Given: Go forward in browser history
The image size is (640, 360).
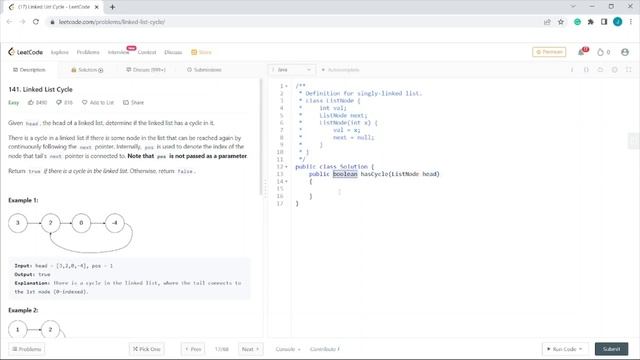Looking at the screenshot, I should pyautogui.click(x=22, y=22).
